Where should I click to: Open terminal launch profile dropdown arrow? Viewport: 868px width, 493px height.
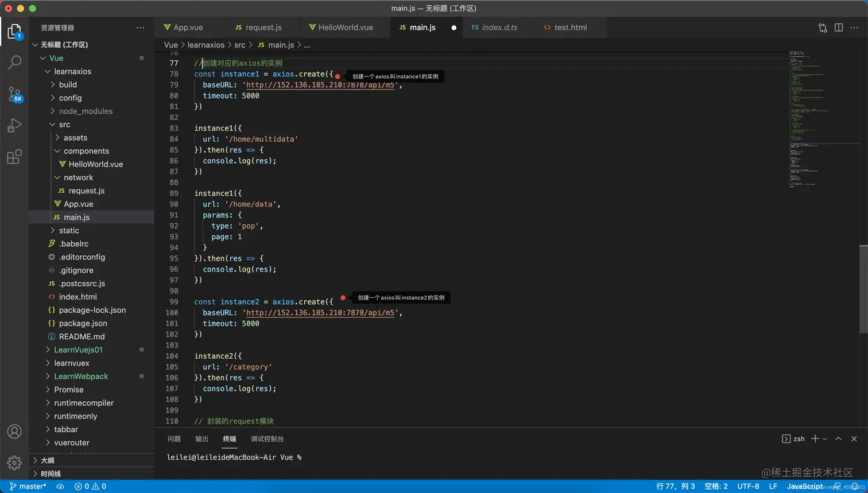824,438
